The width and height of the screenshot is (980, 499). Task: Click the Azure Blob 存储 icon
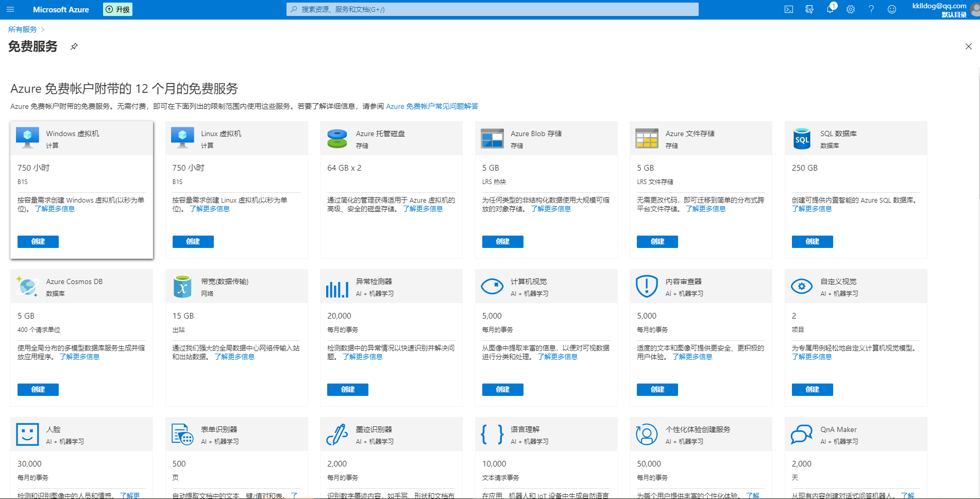click(x=492, y=138)
